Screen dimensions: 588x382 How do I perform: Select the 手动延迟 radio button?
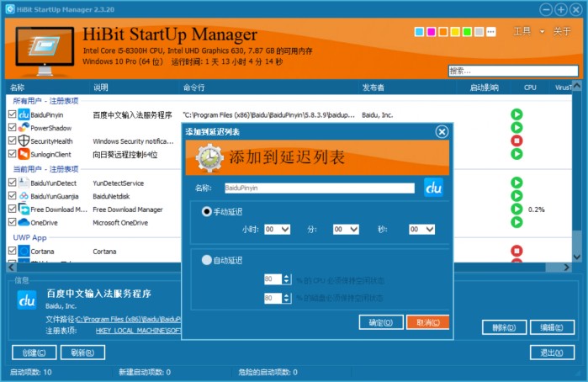click(206, 212)
